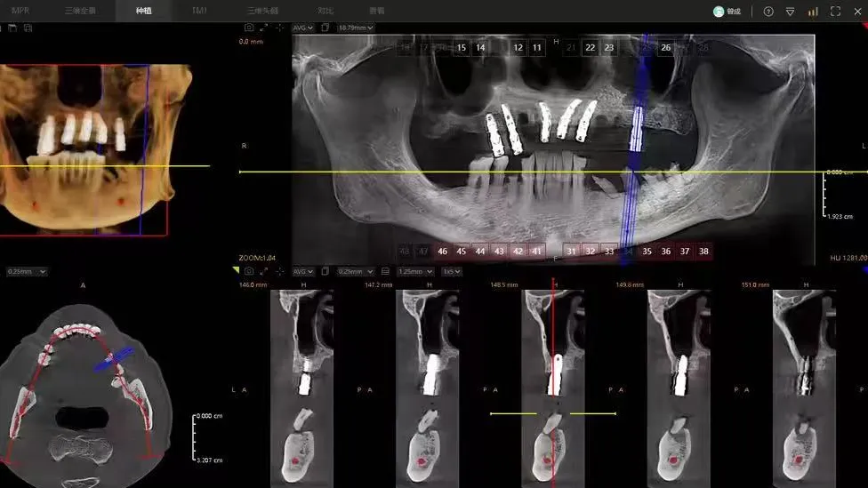This screenshot has height=488, width=868.
Task: Select the 149.8 mm cross-section slice
Action: [679, 388]
